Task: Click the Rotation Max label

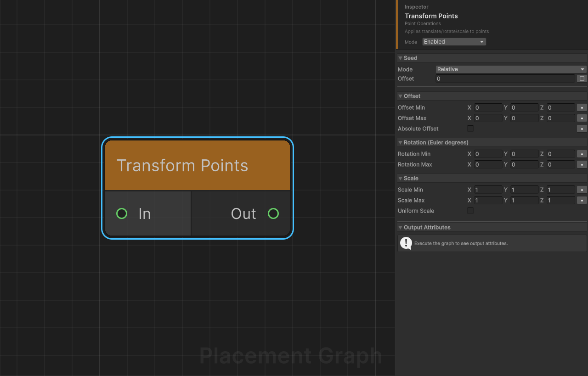Action: click(415, 164)
